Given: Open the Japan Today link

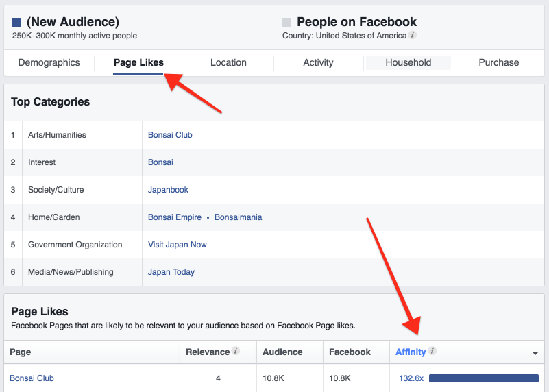Looking at the screenshot, I should [171, 272].
